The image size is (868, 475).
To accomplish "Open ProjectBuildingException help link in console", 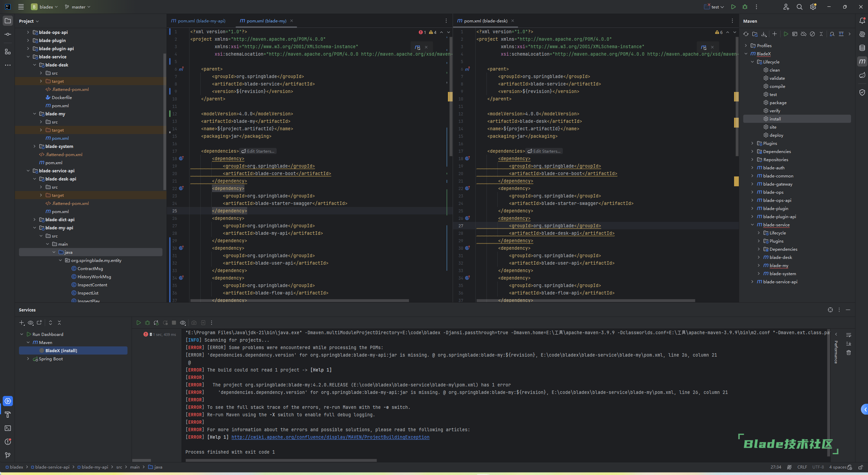I will click(330, 437).
